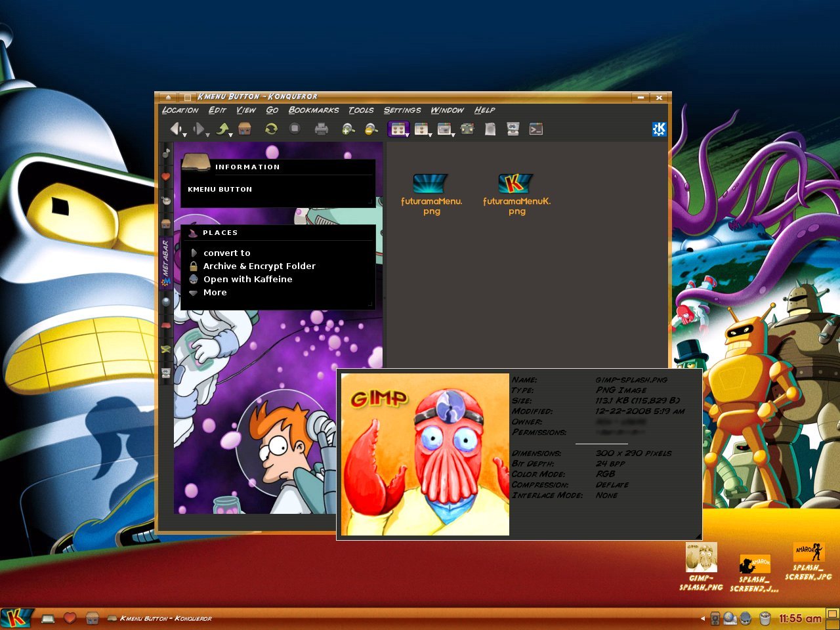Select futuramaMenu.png file
The image size is (840, 630).
coord(431,194)
